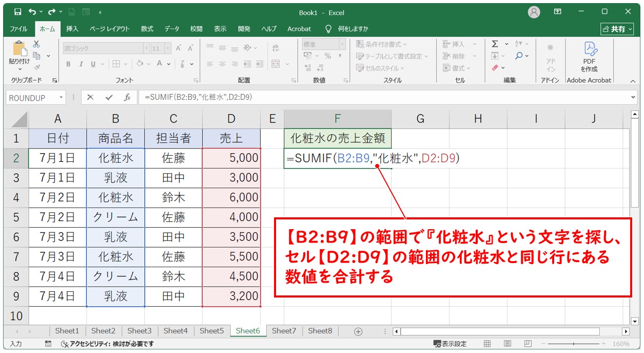Click アクセシビリティ: 検討が必要です status

tap(107, 344)
